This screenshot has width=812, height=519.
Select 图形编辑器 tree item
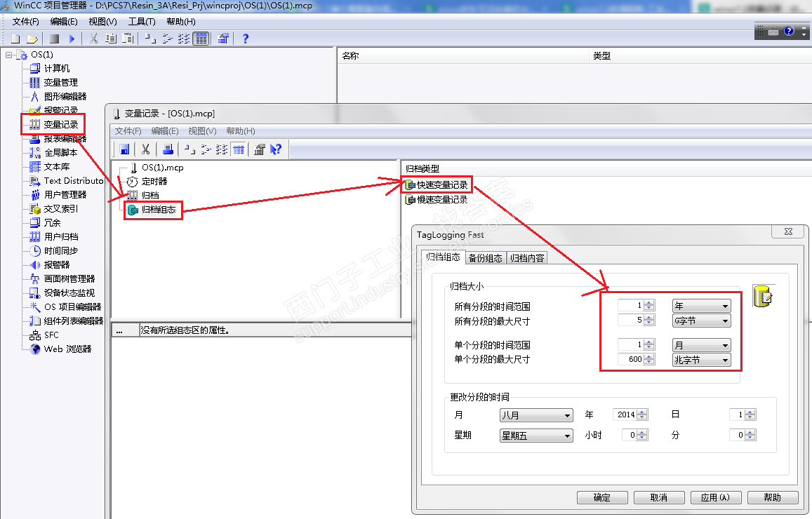tap(65, 96)
